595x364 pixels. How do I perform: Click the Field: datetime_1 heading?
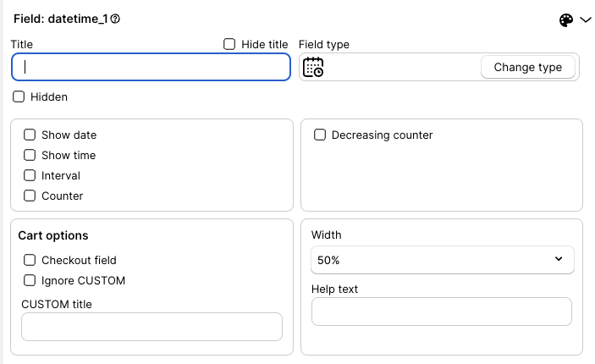tap(61, 19)
